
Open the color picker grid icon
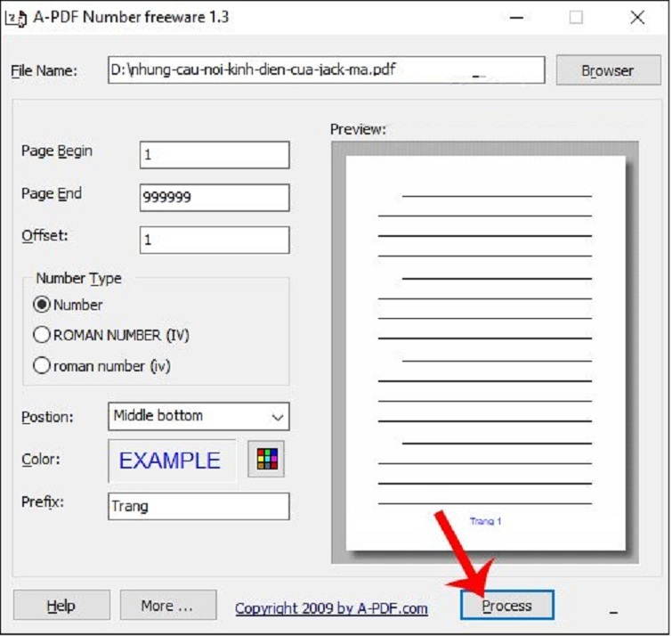click(266, 459)
